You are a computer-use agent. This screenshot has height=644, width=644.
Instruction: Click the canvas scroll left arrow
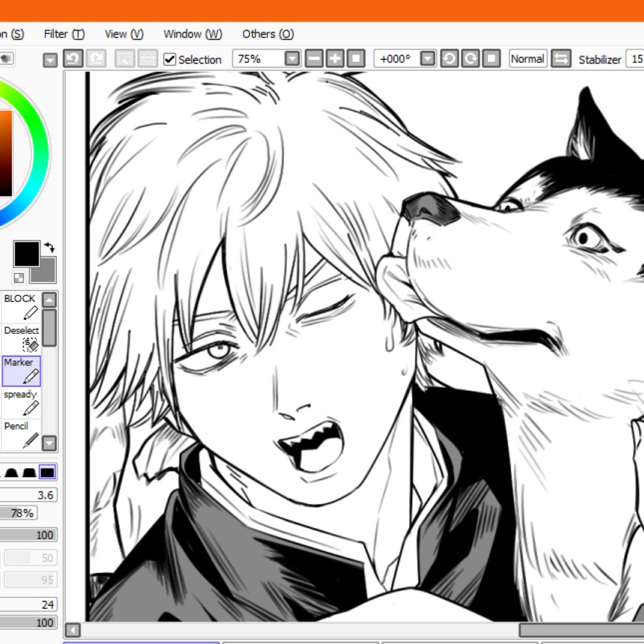(72, 630)
